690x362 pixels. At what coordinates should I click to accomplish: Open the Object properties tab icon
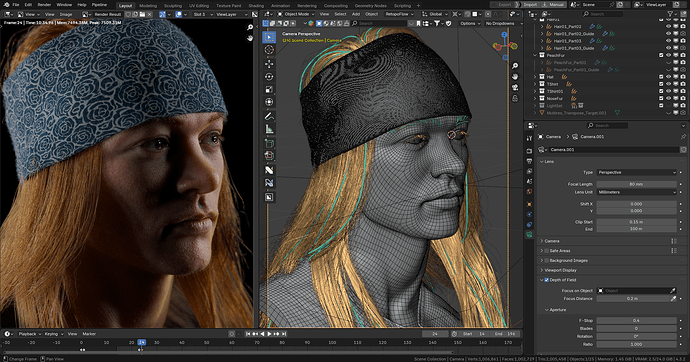coord(529,205)
